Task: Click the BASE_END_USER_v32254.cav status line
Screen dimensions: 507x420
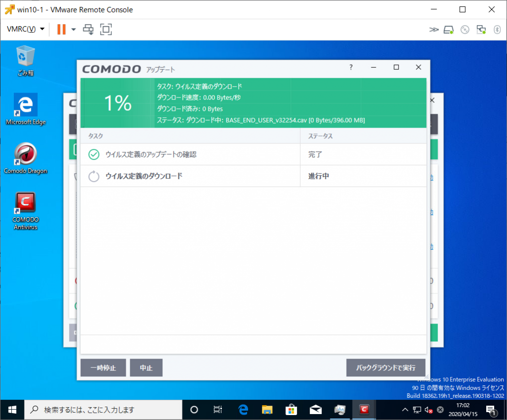Action: (261, 120)
